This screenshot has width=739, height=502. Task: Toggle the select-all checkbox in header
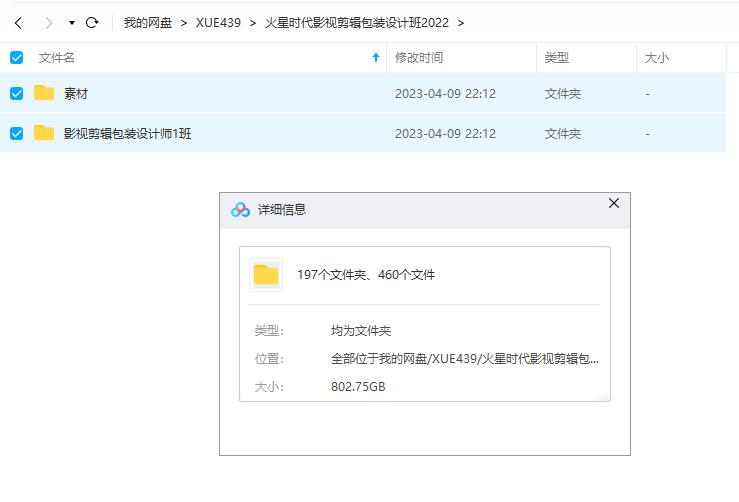click(16, 58)
